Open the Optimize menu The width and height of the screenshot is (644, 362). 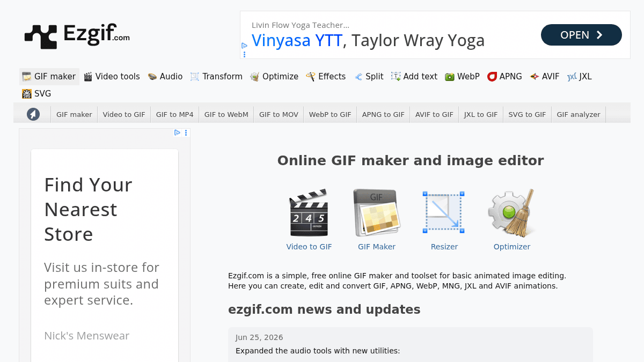point(274,77)
